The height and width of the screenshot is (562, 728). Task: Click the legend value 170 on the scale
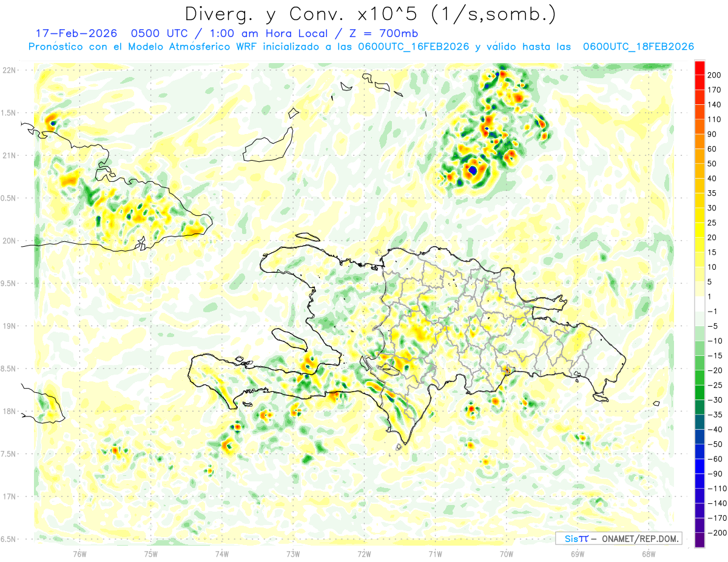pos(715,90)
